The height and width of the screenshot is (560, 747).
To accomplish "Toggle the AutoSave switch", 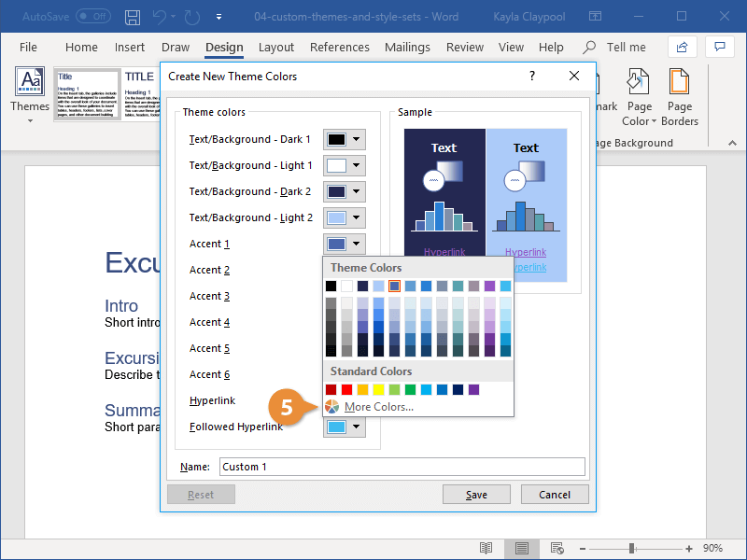I will 93,17.
